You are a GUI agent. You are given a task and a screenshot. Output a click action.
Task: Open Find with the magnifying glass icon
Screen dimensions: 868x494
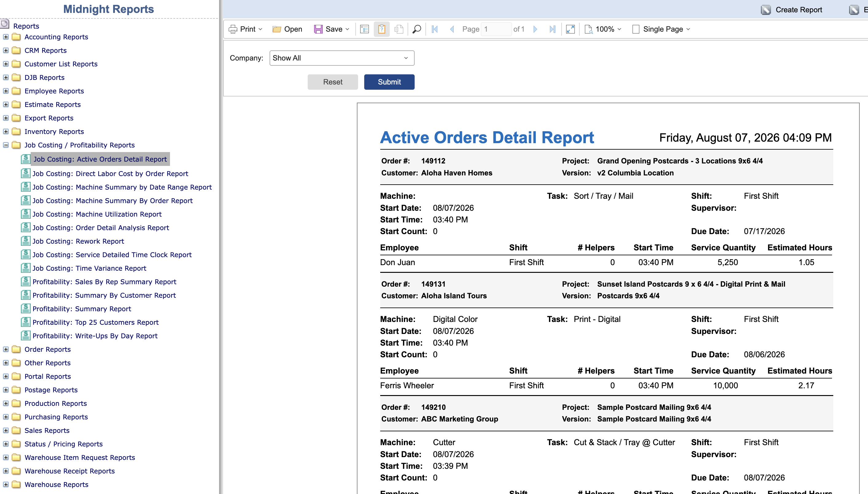(417, 29)
